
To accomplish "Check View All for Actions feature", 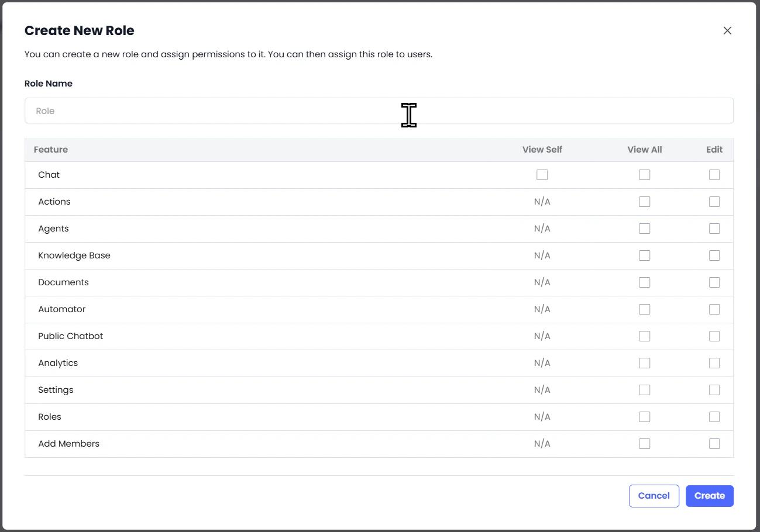I will (644, 202).
